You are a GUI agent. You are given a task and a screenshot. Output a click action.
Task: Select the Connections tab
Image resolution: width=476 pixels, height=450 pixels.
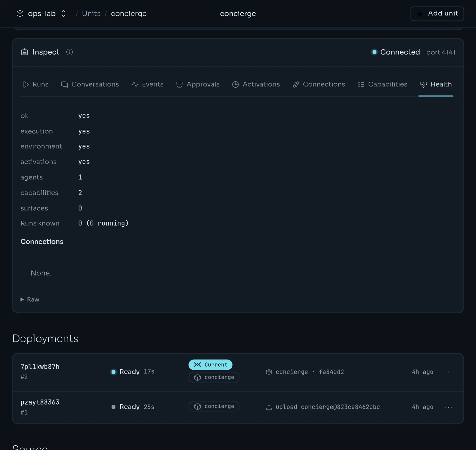pos(319,84)
